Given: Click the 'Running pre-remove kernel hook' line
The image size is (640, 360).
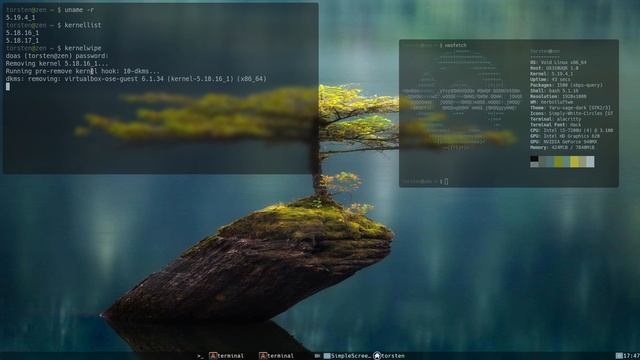Looking at the screenshot, I should [83, 71].
